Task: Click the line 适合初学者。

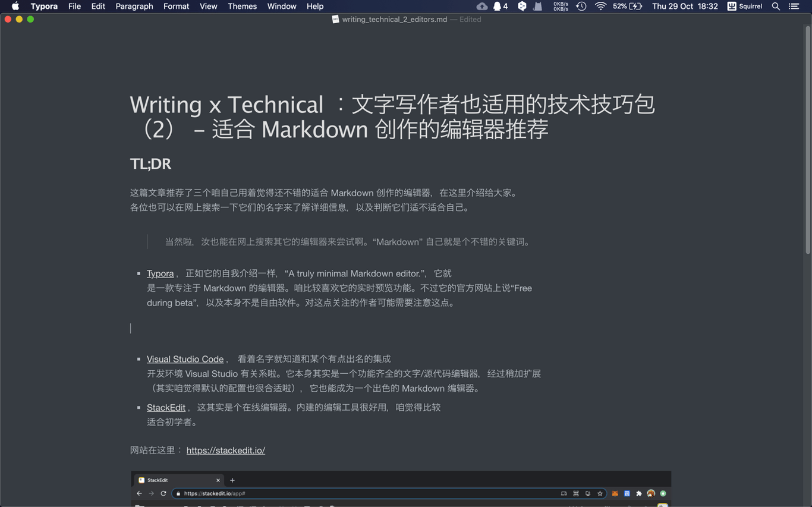Action: 172,422
